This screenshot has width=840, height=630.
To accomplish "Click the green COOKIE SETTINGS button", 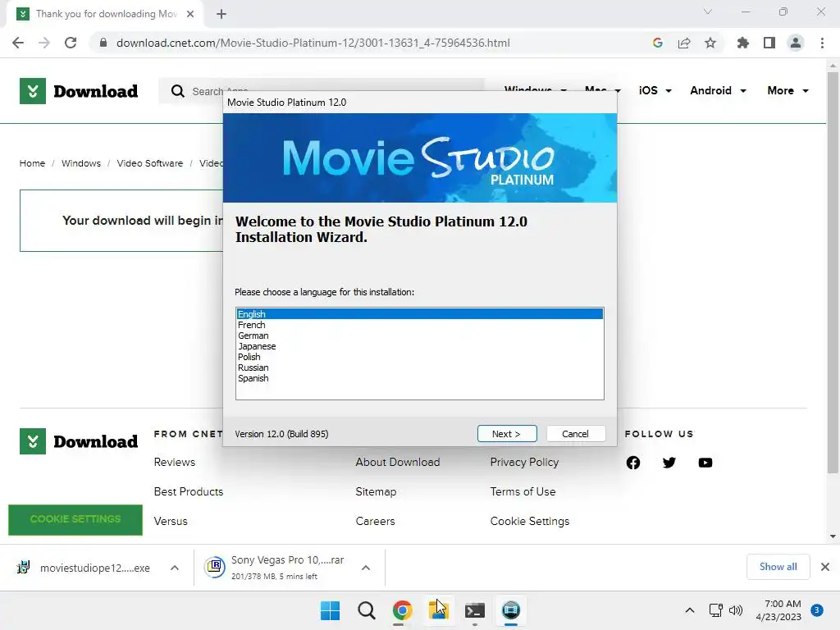I will pos(75,519).
